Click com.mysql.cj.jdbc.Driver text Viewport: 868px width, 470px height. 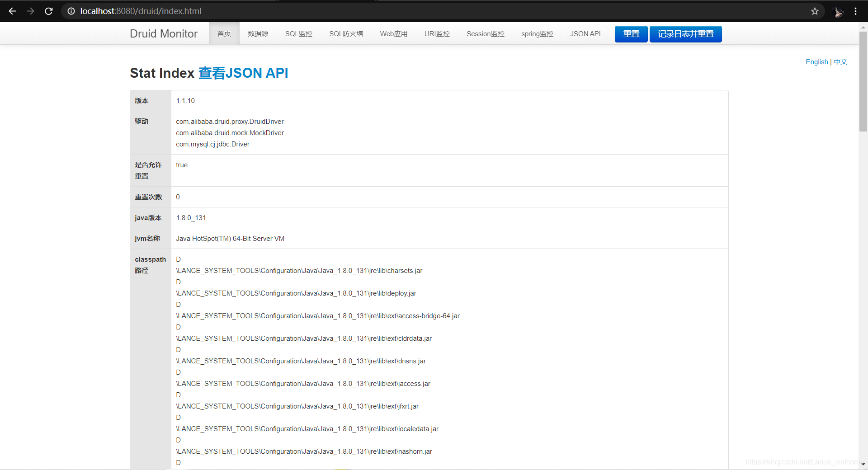click(212, 144)
